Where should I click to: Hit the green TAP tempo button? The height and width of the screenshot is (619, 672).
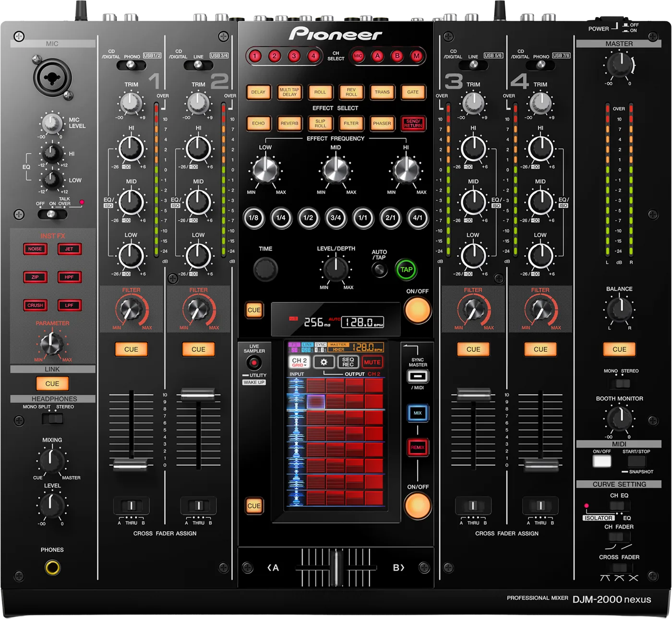(406, 270)
